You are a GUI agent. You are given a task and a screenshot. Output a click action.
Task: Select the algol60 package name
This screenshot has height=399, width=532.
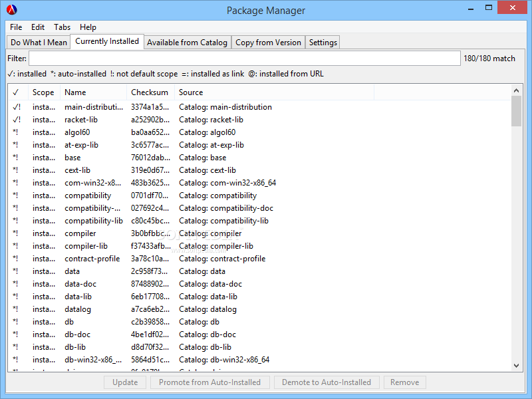click(x=77, y=132)
